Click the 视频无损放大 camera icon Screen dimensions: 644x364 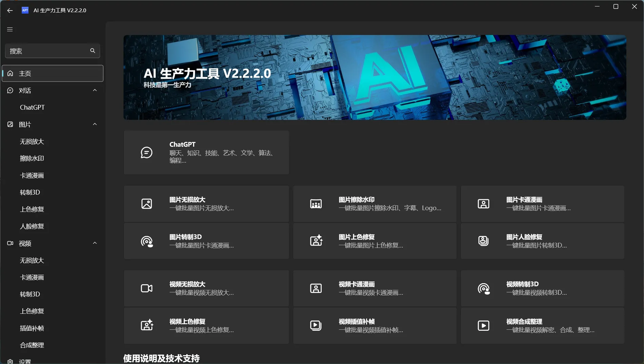[147, 288]
